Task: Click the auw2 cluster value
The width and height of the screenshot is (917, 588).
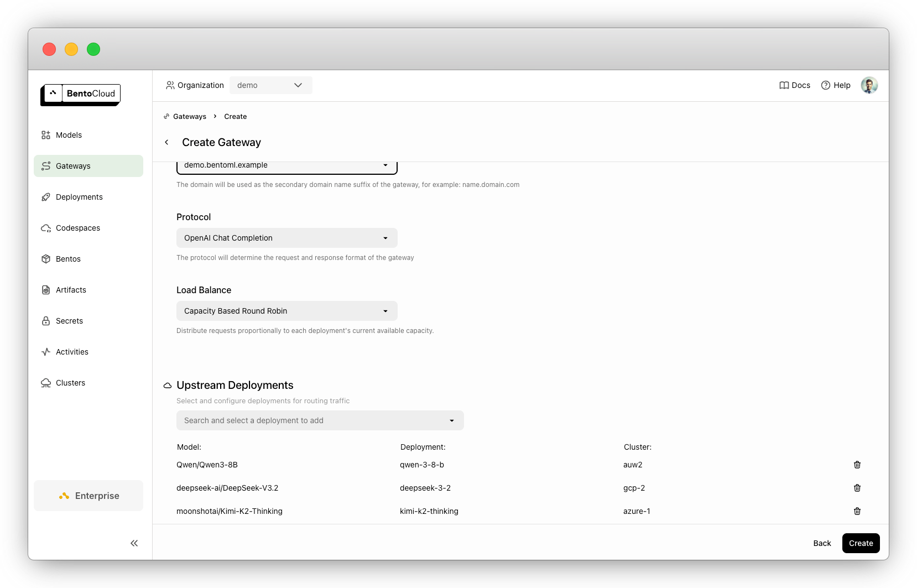Action: coord(633,465)
